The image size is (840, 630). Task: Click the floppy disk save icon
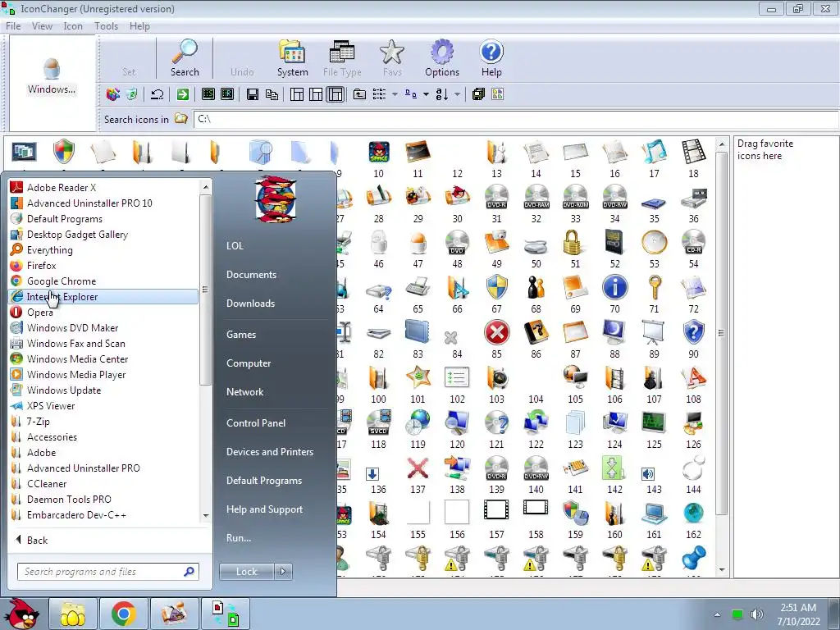[x=253, y=94]
